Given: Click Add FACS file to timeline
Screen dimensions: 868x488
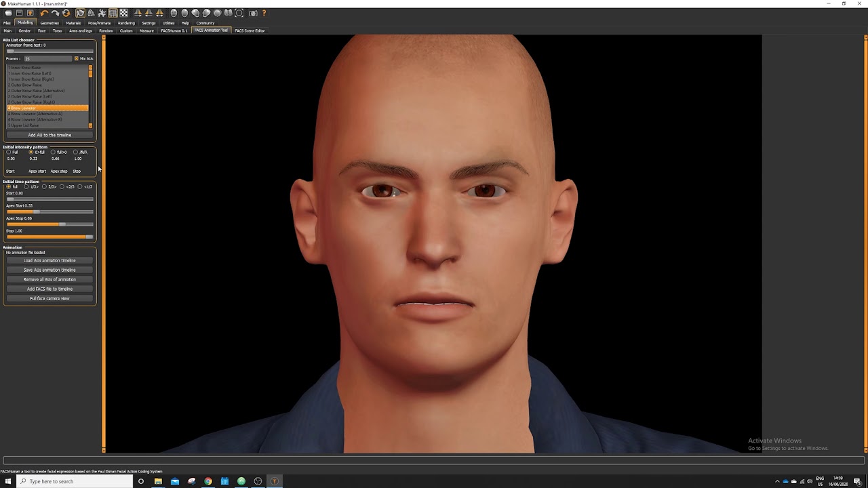Looking at the screenshot, I should tap(50, 289).
